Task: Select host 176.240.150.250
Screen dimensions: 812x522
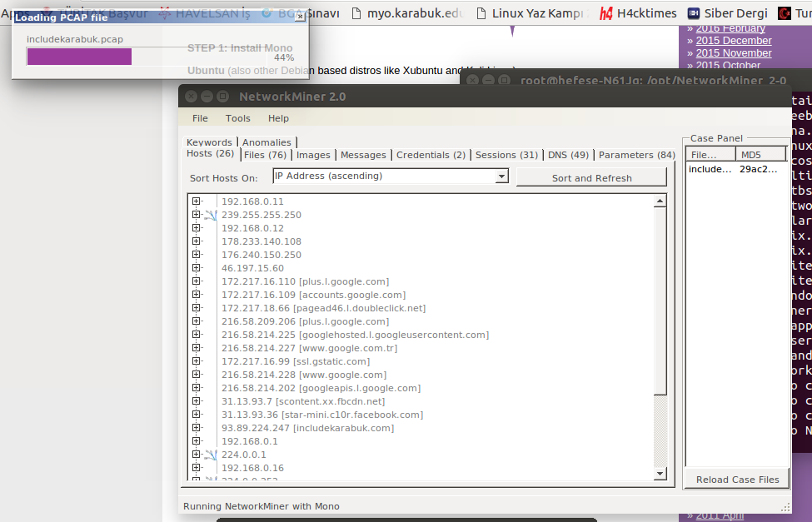Action: (x=262, y=255)
